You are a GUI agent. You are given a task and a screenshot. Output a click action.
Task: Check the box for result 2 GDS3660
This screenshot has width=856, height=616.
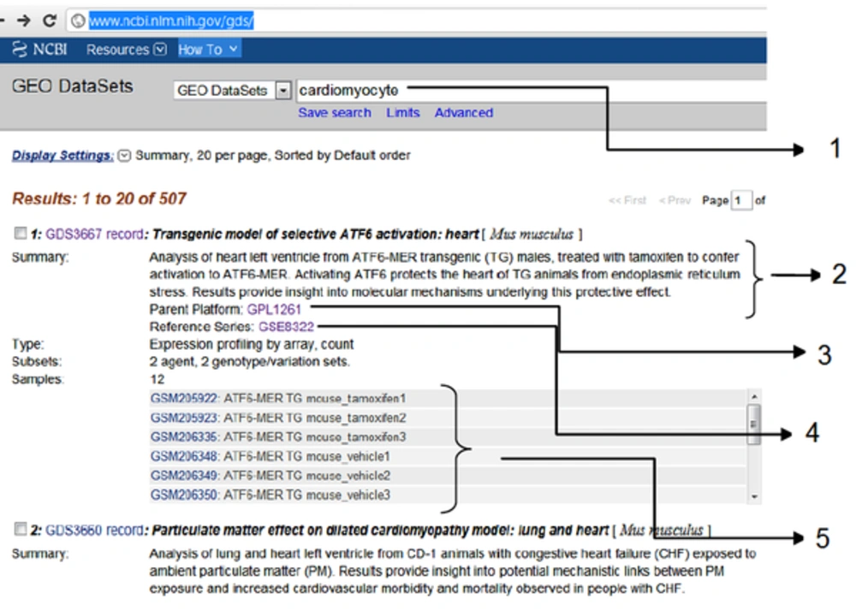(20, 530)
